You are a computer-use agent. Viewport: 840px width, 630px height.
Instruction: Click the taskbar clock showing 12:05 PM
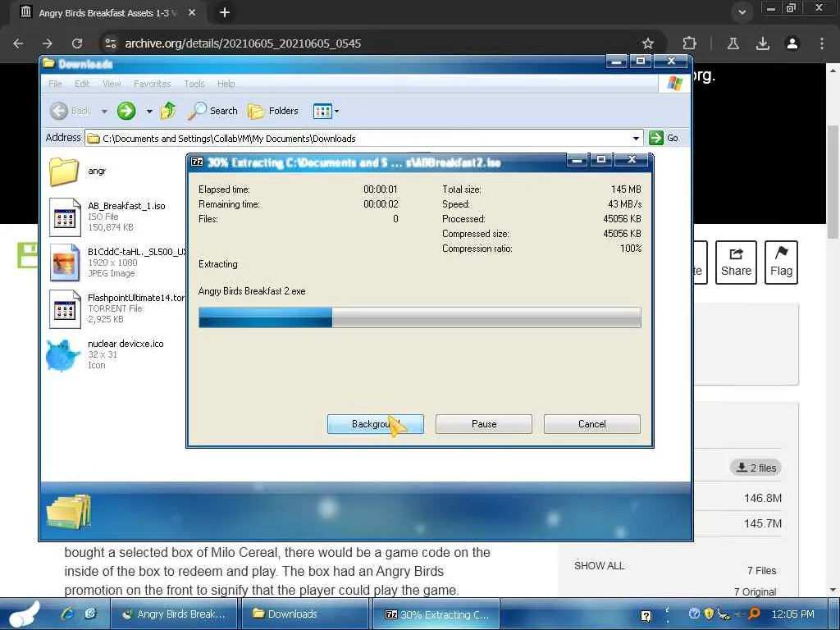[x=792, y=614]
